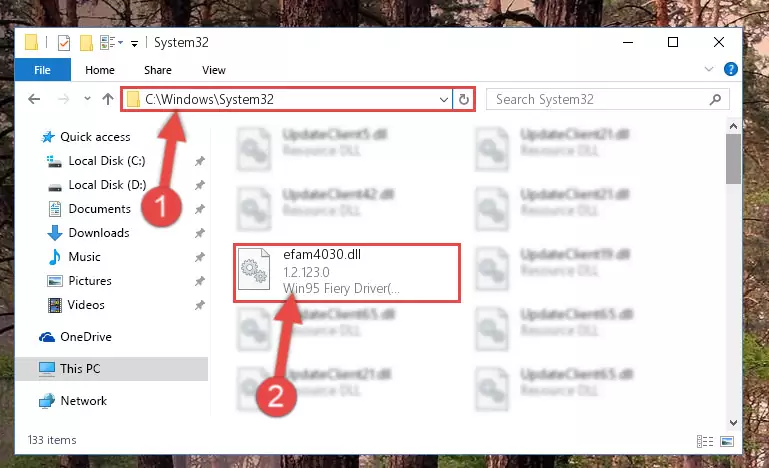The width and height of the screenshot is (769, 468).
Task: Open the Help question mark icon
Action: pyautogui.click(x=730, y=69)
